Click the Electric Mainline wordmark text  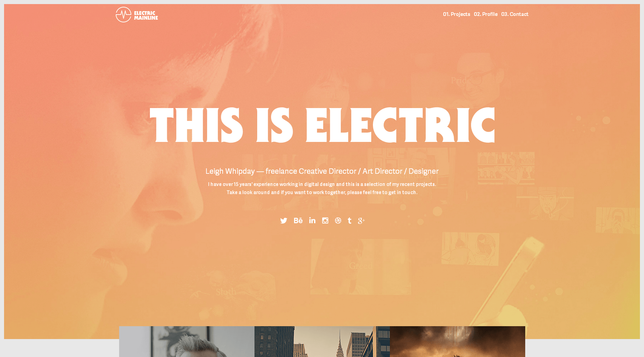[x=146, y=16]
